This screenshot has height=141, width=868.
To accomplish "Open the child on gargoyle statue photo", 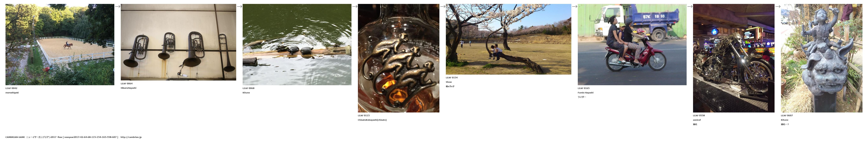I will [x=822, y=58].
